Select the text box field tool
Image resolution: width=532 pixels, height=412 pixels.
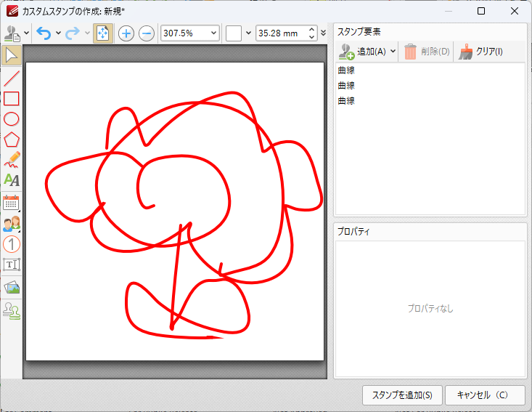(12, 264)
